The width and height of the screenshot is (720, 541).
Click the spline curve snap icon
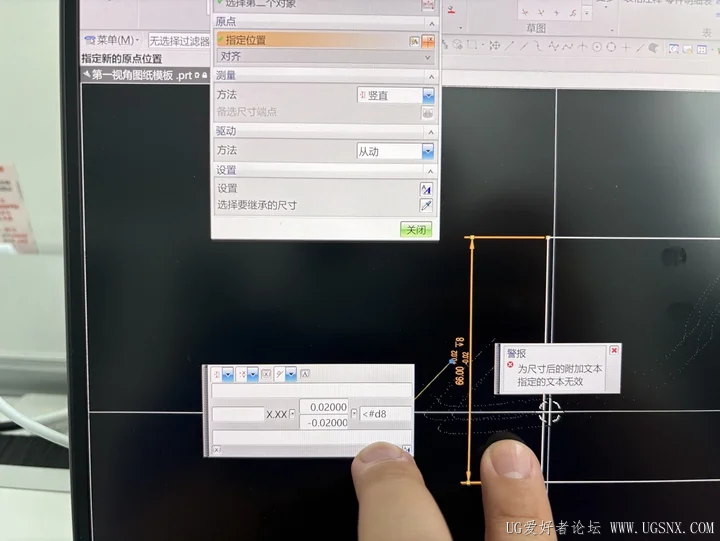point(568,46)
